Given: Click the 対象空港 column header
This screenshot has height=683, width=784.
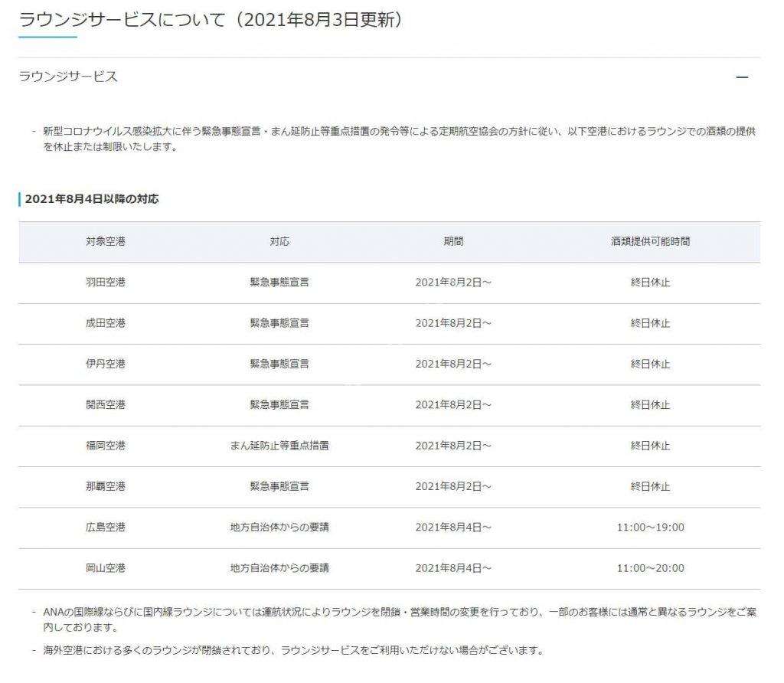Looking at the screenshot, I should [106, 241].
